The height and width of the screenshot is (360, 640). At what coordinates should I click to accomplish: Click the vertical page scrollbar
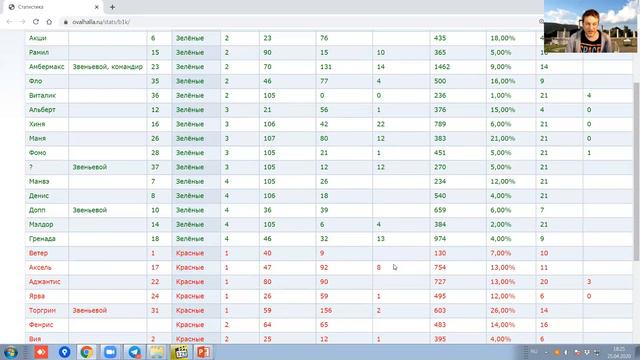(636, 171)
